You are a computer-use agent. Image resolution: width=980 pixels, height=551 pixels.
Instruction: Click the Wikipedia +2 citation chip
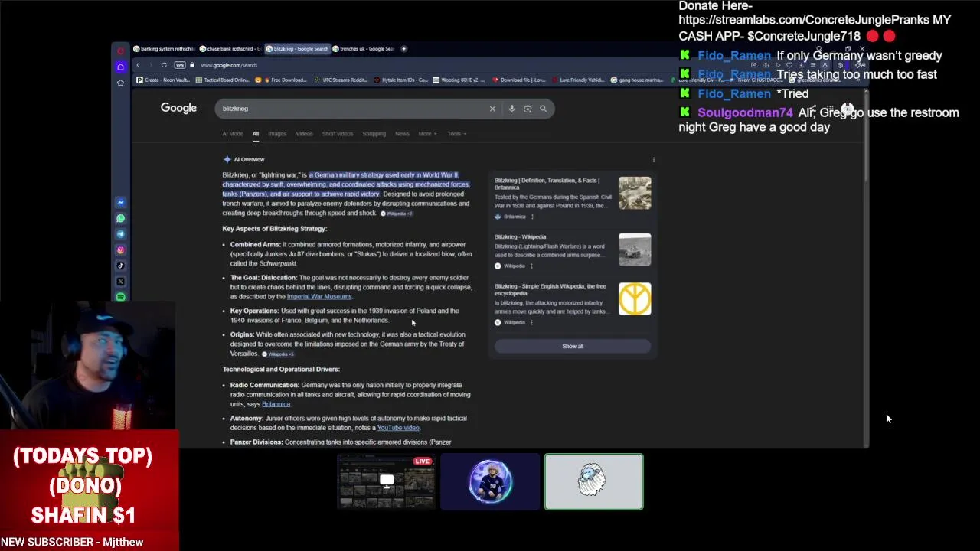click(x=396, y=214)
